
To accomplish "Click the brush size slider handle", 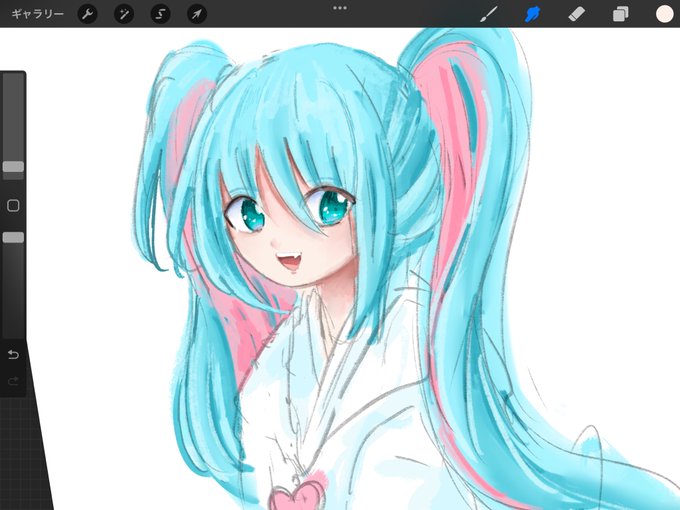I will [x=13, y=167].
